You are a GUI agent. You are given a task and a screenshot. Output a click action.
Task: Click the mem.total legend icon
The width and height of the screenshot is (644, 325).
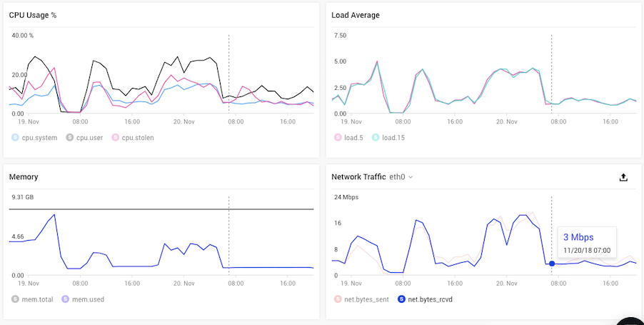[x=15, y=299]
